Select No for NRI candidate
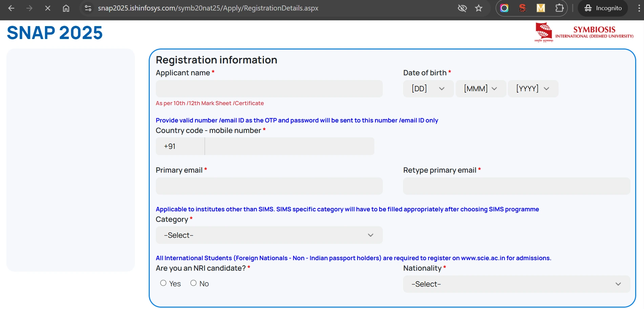 pos(193,283)
